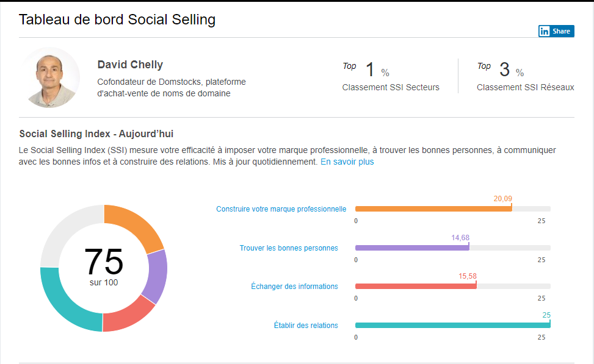Click the orange brand progress bar

[433, 209]
